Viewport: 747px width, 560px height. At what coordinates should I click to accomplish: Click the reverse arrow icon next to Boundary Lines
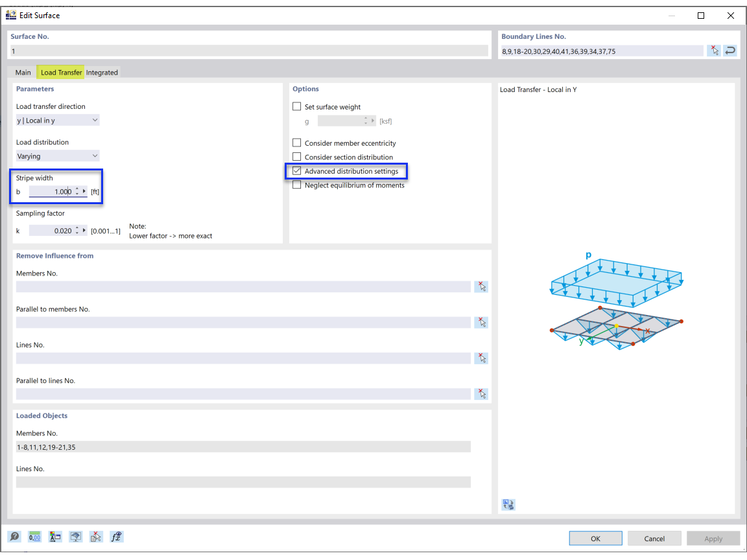click(730, 51)
